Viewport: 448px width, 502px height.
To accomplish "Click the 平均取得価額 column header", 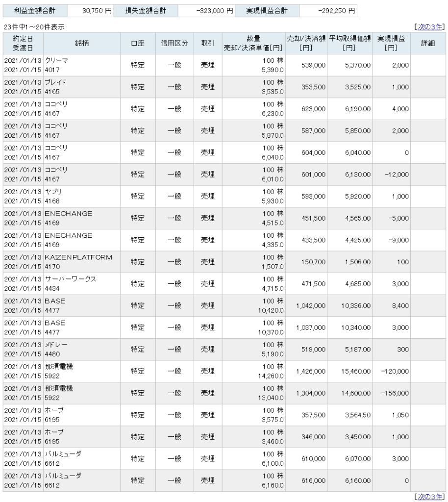I will 350,43.
